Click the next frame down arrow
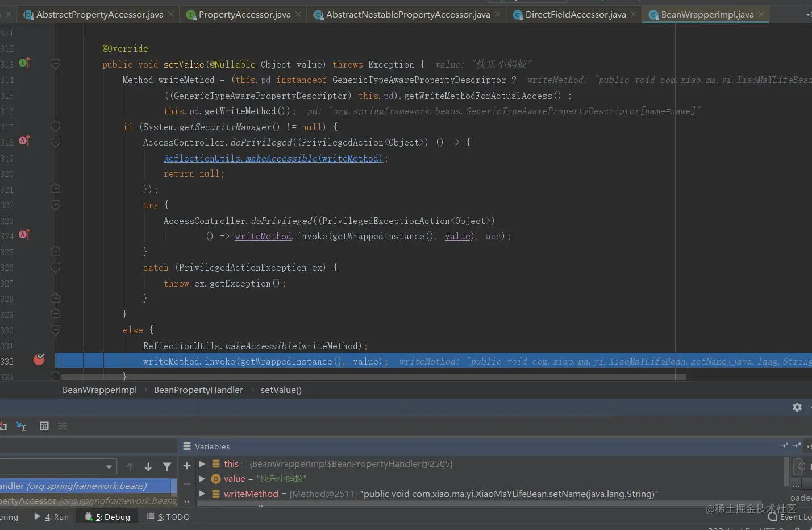The height and width of the screenshot is (530, 812). (148, 467)
